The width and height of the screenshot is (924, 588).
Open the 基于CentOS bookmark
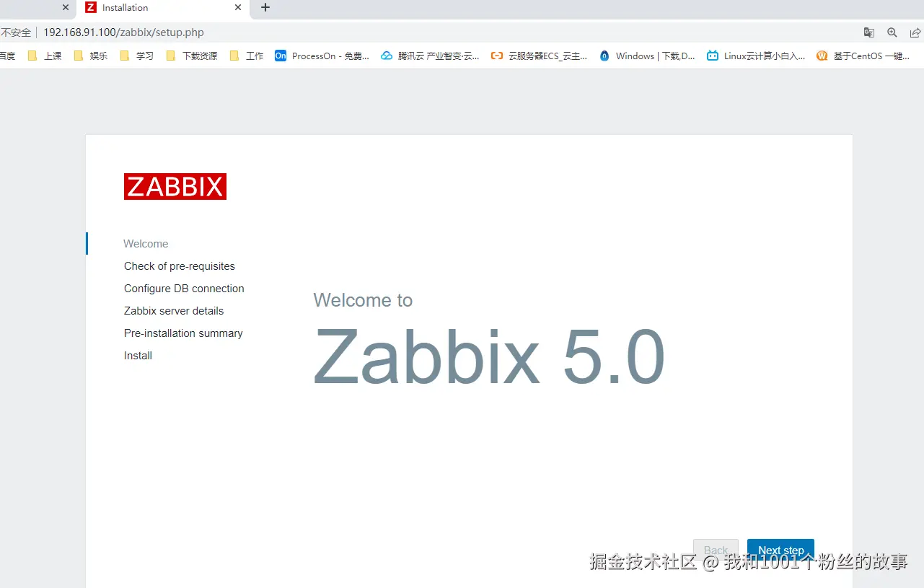pyautogui.click(x=863, y=56)
